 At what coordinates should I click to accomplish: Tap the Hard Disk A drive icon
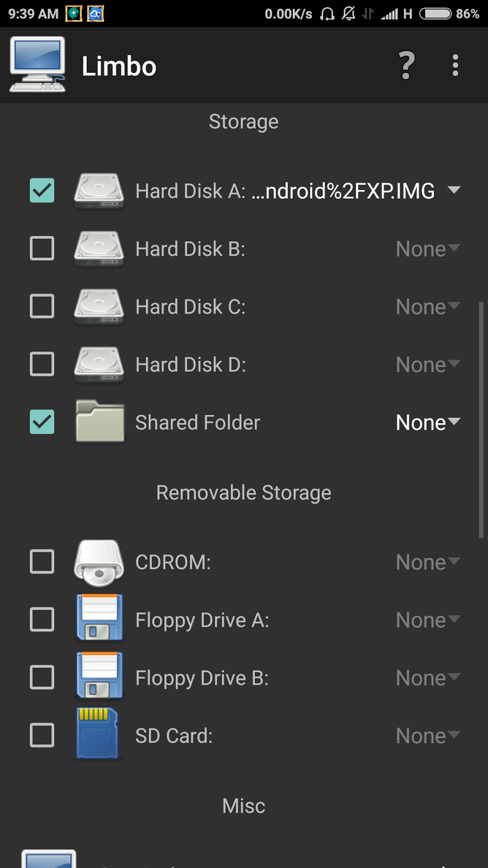click(x=99, y=191)
